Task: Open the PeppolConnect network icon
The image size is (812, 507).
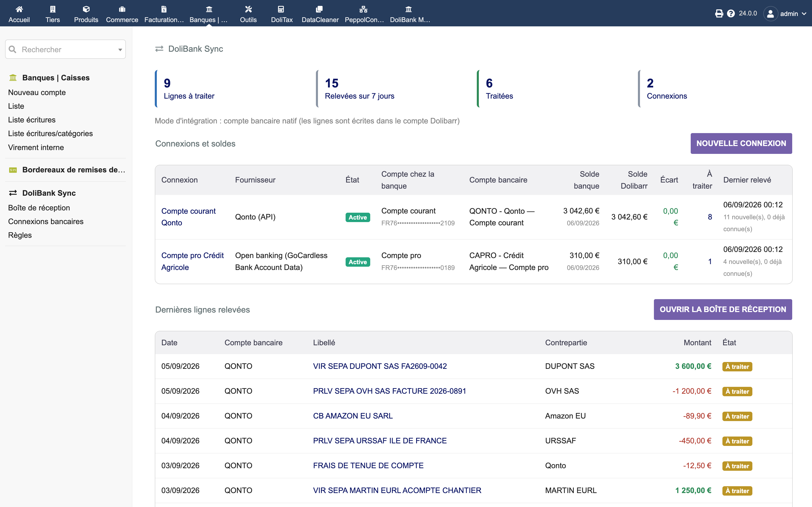Action: (363, 9)
